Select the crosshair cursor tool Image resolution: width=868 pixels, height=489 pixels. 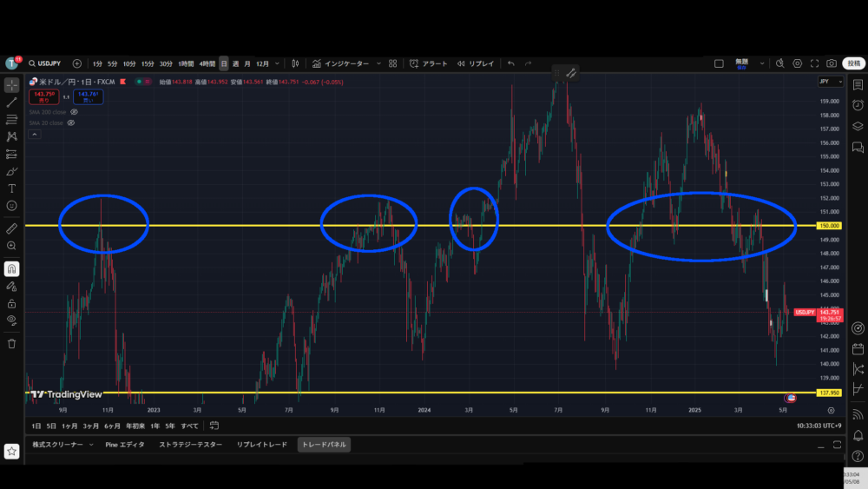click(x=11, y=85)
